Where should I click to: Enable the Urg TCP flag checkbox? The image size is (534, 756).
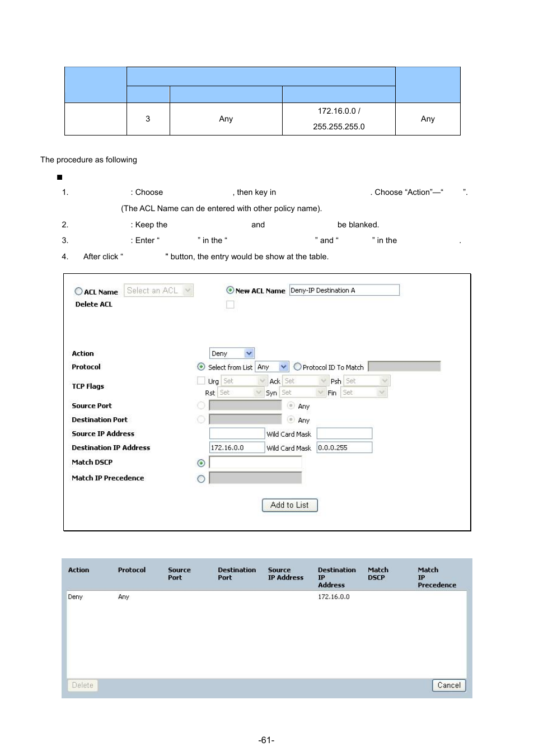[201, 381]
